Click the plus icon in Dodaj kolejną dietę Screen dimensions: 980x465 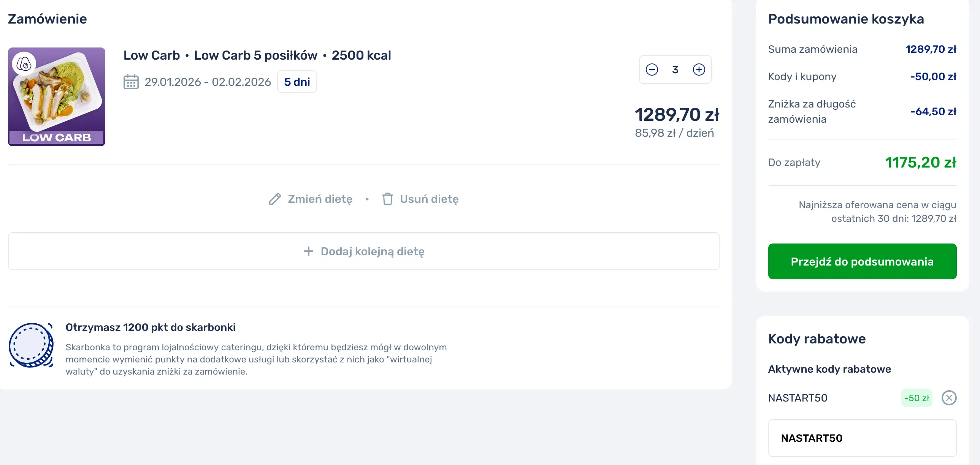pyautogui.click(x=309, y=251)
